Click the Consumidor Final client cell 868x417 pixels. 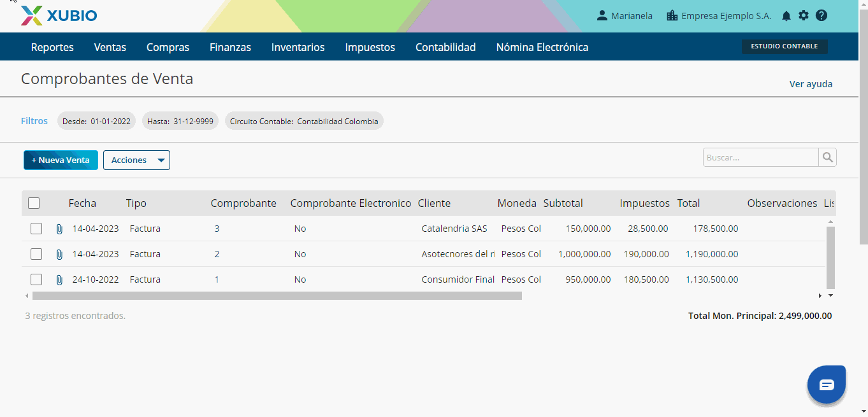pos(458,279)
